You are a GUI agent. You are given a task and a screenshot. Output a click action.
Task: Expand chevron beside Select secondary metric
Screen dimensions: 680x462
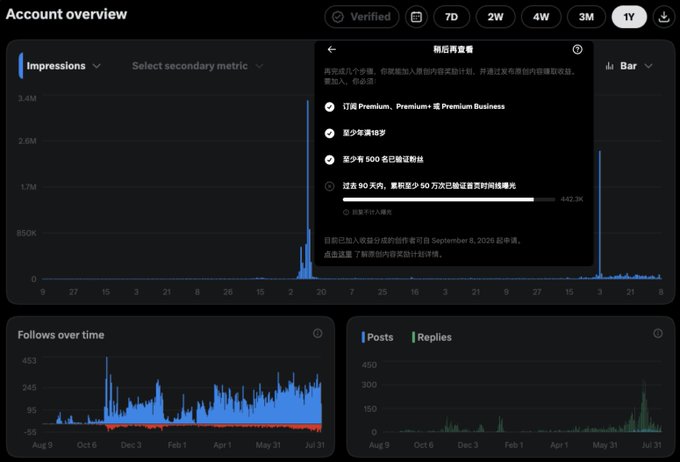pos(259,66)
